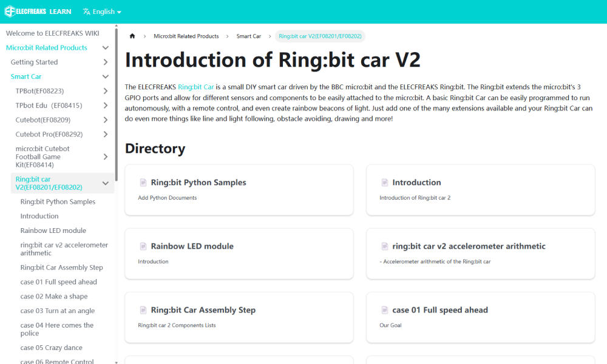Expand the TPBot(EF08223) sidebar chevron
The height and width of the screenshot is (364, 607).
[106, 91]
